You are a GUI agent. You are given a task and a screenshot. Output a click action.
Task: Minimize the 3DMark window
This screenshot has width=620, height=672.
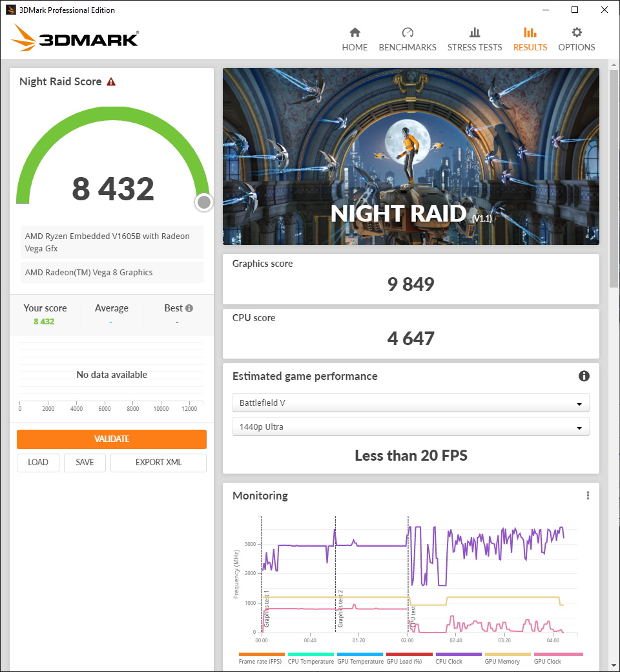coord(546,10)
